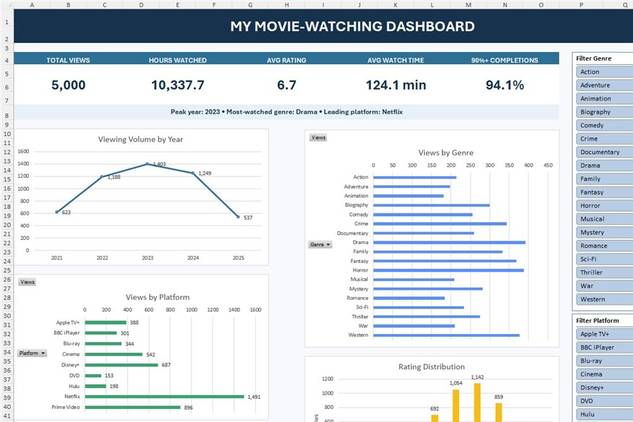Select Views by Platform chart title

point(157,297)
